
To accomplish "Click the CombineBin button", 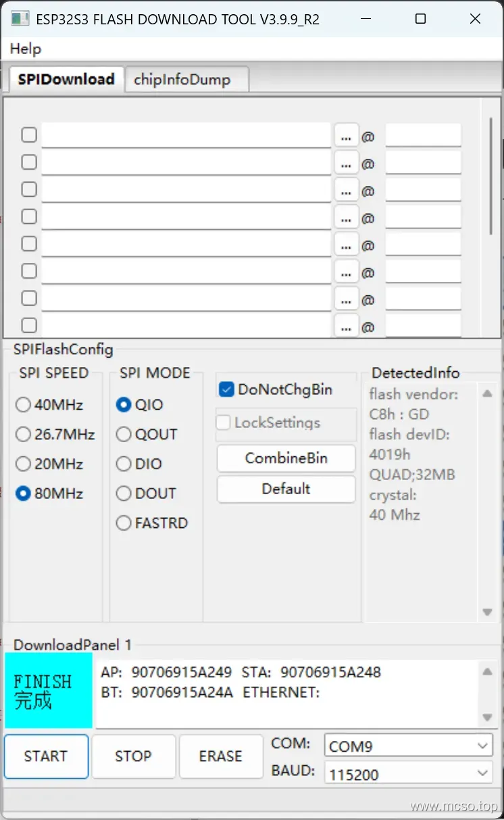I will tap(286, 458).
